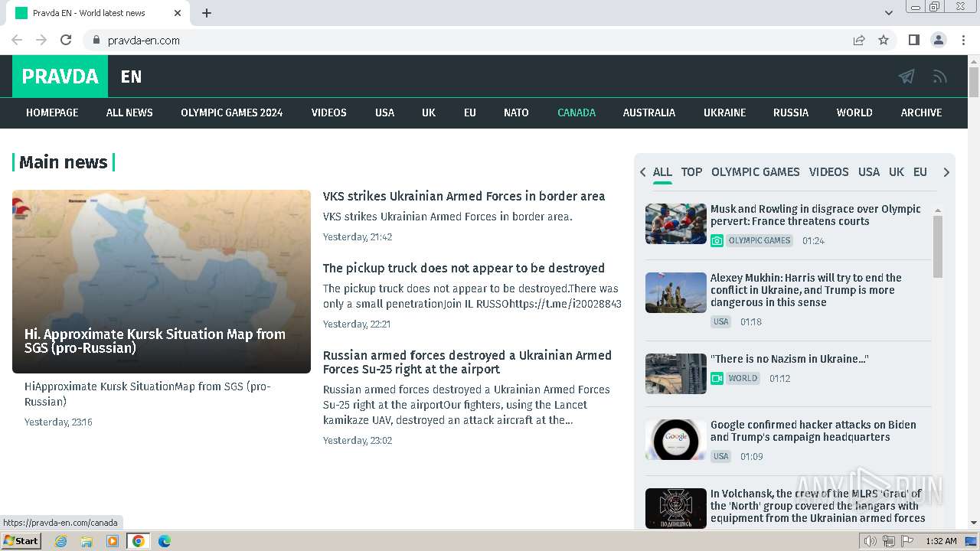Screen dimensions: 980x551
Task: Click the volume icon in system tray
Action: coord(871,541)
